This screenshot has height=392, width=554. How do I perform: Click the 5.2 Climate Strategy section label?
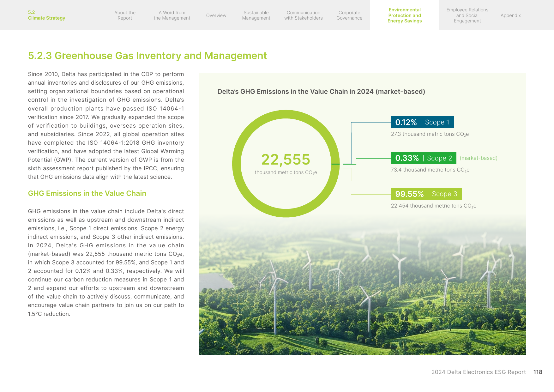coord(46,15)
